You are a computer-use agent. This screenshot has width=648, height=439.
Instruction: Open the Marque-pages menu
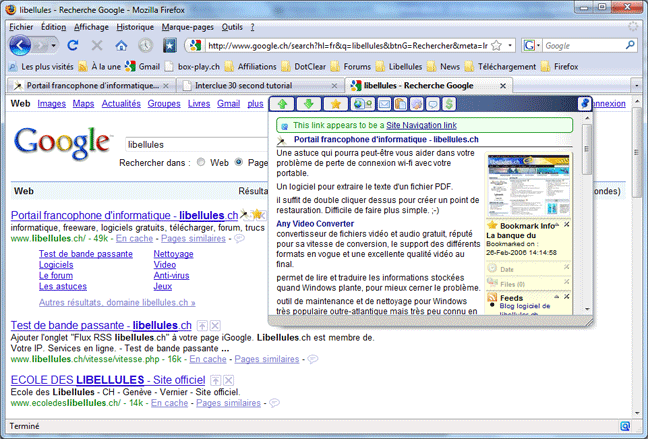(x=188, y=27)
